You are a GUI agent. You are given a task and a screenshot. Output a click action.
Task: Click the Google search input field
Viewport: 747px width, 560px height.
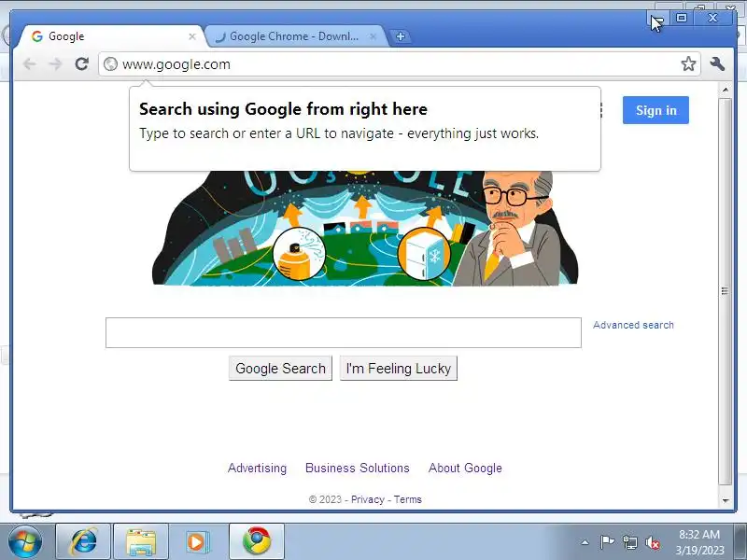coord(344,332)
